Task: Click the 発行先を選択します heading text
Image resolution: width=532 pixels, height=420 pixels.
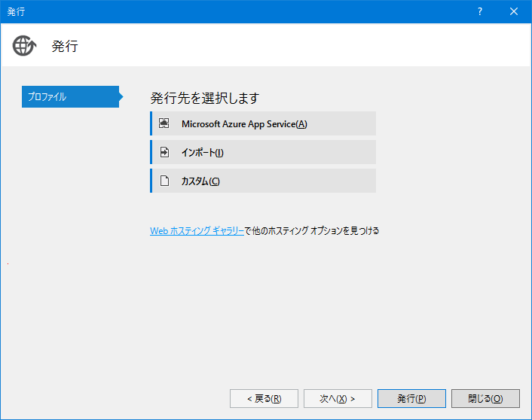Action: pos(205,98)
